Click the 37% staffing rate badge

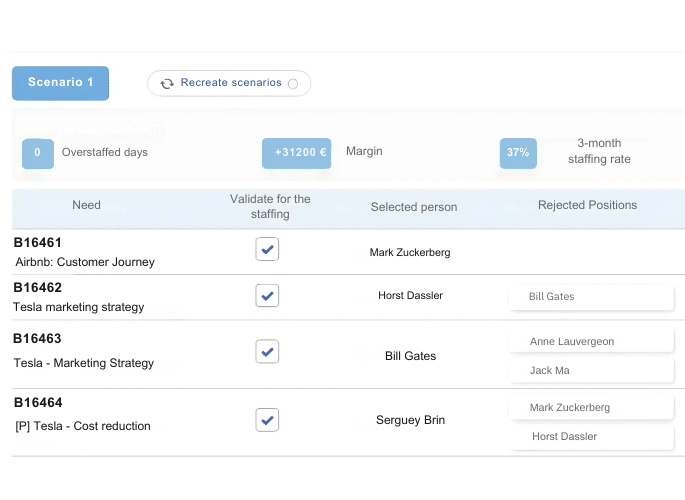point(518,153)
